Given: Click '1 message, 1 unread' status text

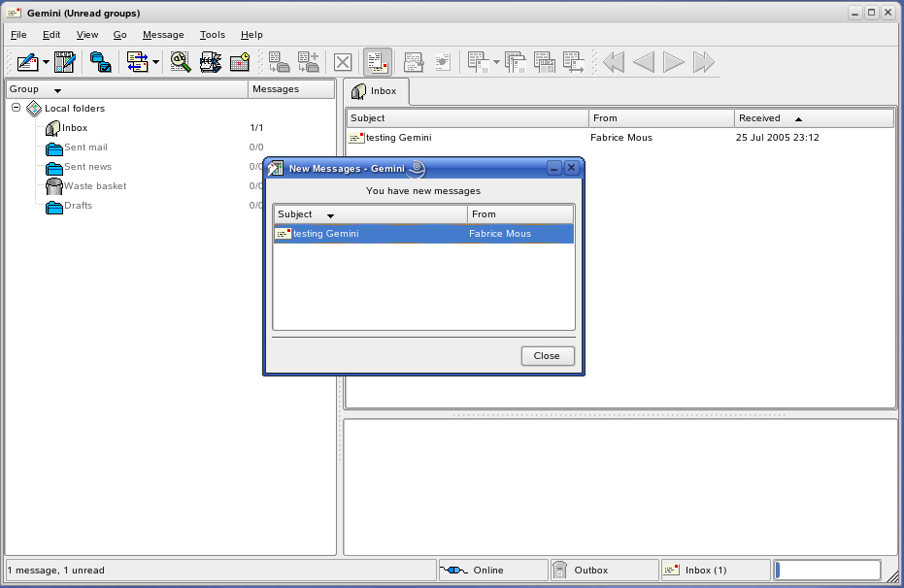Looking at the screenshot, I should tap(56, 571).
